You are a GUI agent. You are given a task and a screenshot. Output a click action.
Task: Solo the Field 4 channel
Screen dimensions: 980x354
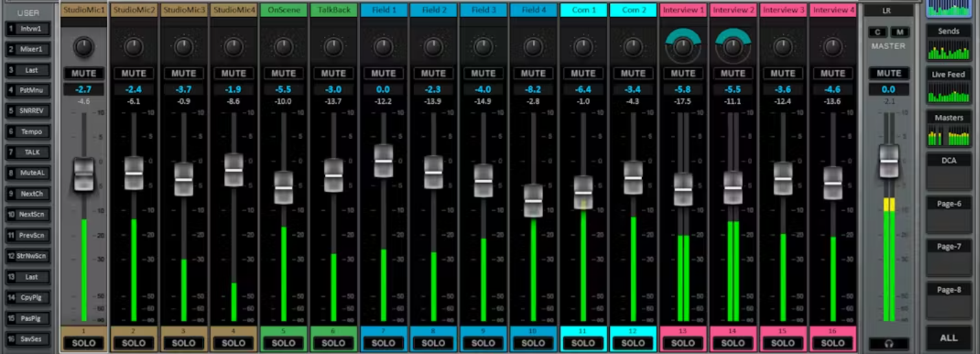[534, 343]
